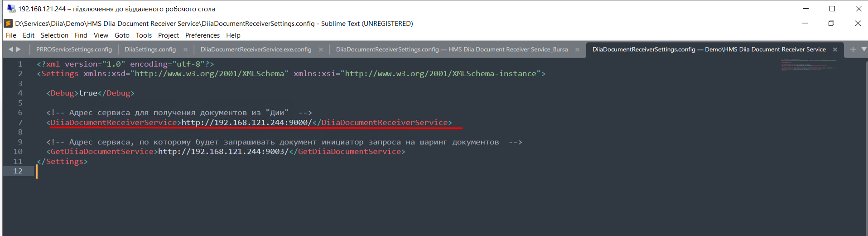Restore down the Sublime Text window
The width and height of the screenshot is (868, 236).
(x=831, y=24)
